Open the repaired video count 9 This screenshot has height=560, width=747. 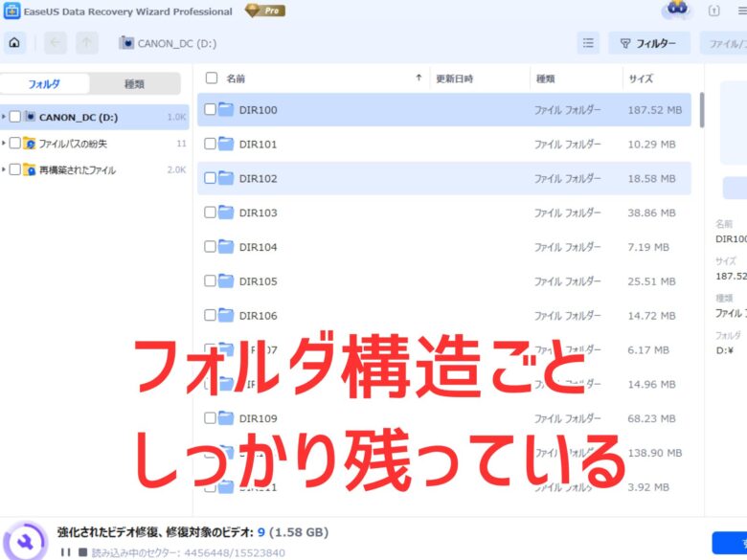pos(261,532)
